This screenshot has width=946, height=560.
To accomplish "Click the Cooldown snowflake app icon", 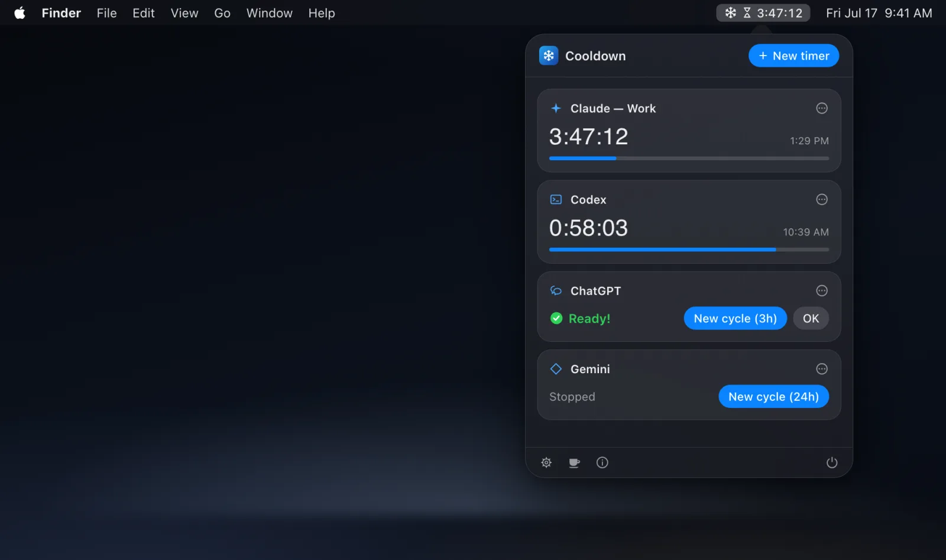I will click(x=548, y=56).
